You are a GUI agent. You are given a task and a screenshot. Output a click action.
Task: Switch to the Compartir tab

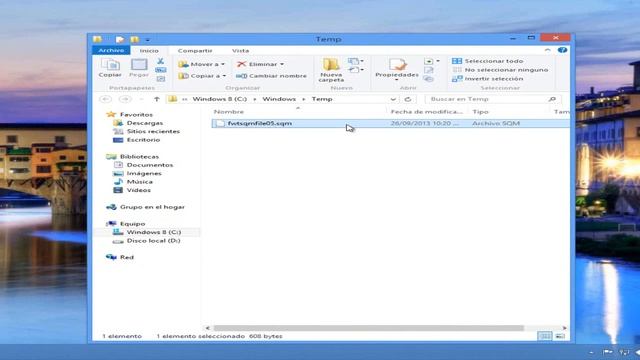click(195, 51)
